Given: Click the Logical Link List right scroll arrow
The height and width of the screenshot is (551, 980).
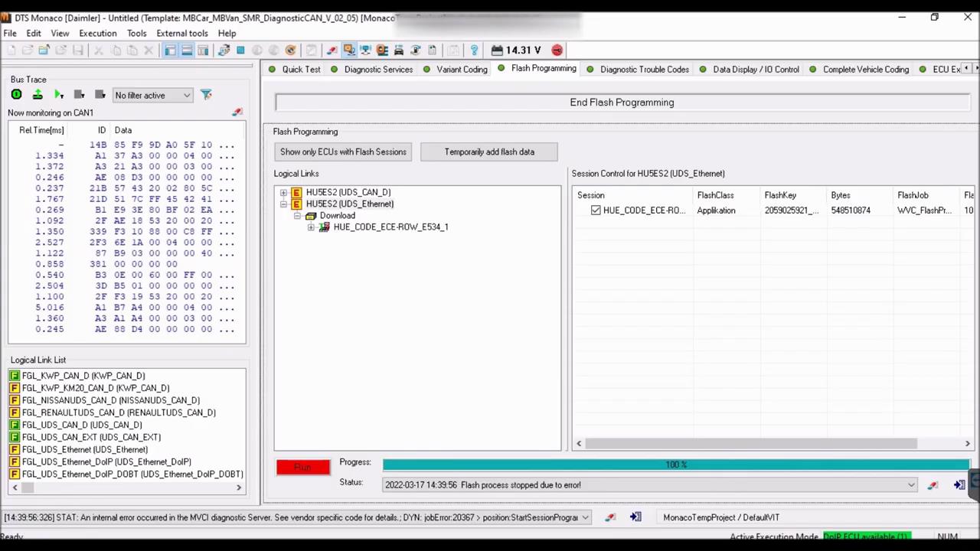Looking at the screenshot, I should pyautogui.click(x=239, y=487).
